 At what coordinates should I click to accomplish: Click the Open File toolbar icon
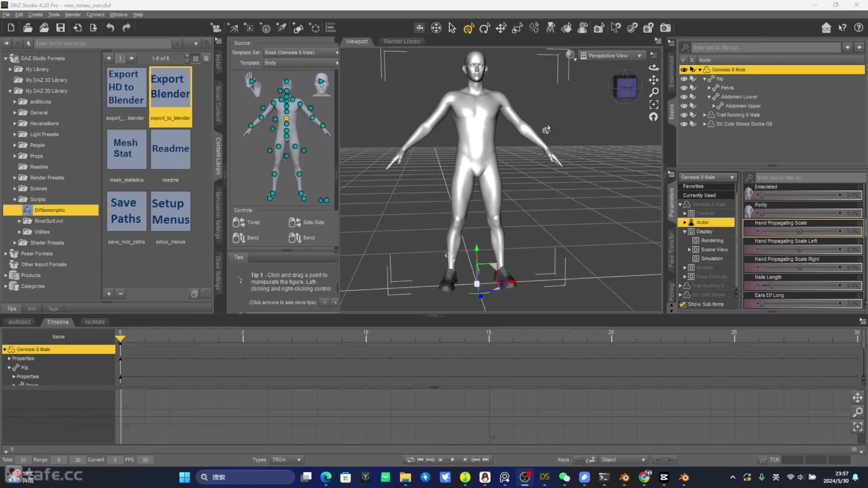(x=28, y=28)
